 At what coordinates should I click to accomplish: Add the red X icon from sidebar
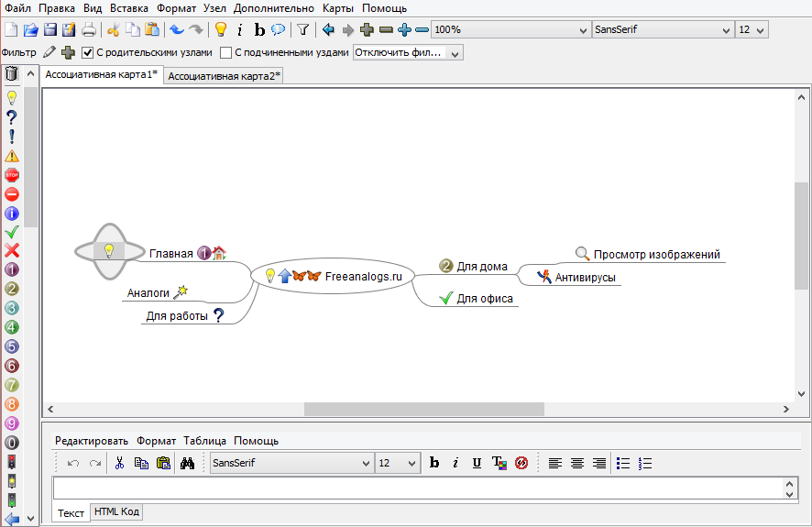coord(11,250)
